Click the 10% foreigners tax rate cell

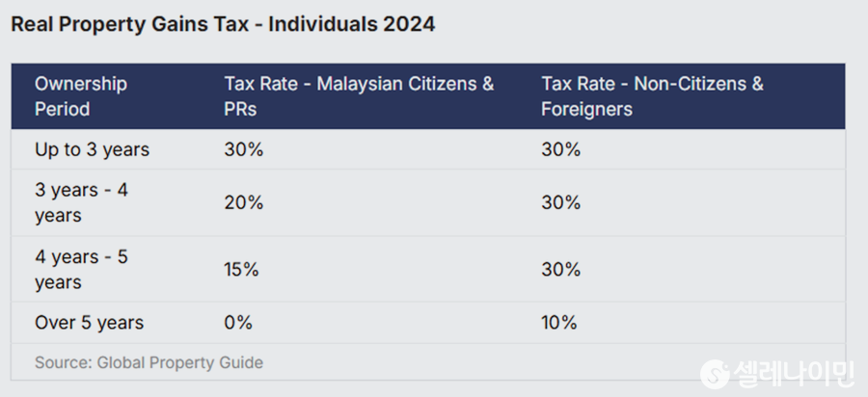(559, 323)
